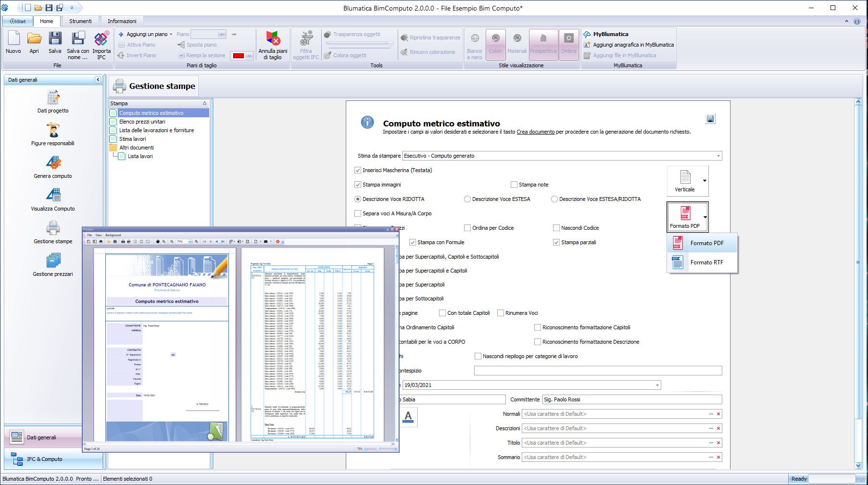868x485 pixels.
Task: Expand the Stima da stampare dropdown
Action: click(x=718, y=156)
